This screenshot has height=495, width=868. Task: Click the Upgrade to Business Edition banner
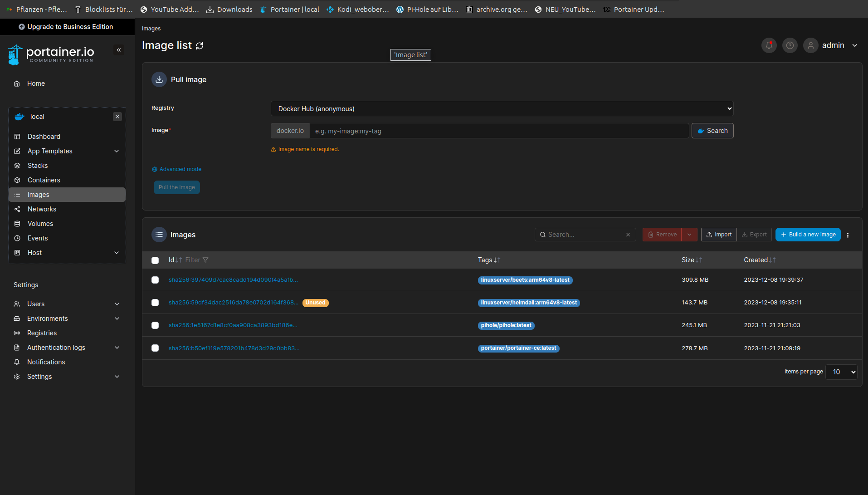[x=67, y=27]
